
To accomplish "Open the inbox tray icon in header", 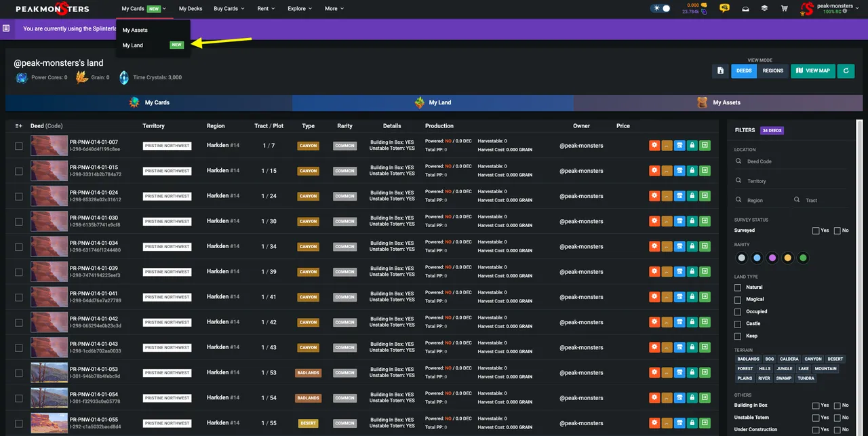I will tap(745, 9).
